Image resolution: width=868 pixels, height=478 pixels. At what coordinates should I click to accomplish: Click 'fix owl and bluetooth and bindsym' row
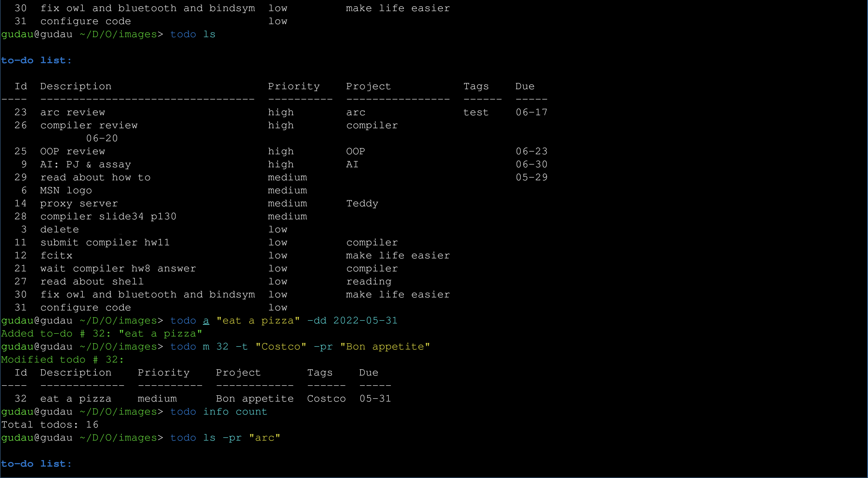pyautogui.click(x=148, y=294)
